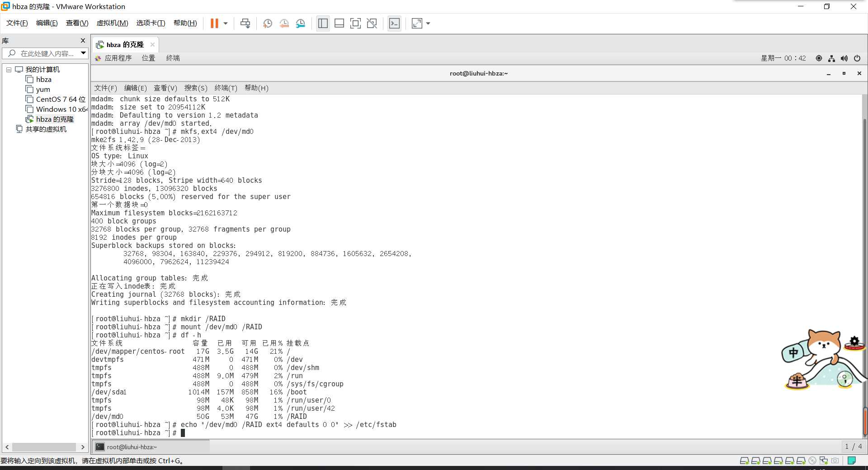Close the library panel
The height and width of the screenshot is (470, 868).
(83, 41)
